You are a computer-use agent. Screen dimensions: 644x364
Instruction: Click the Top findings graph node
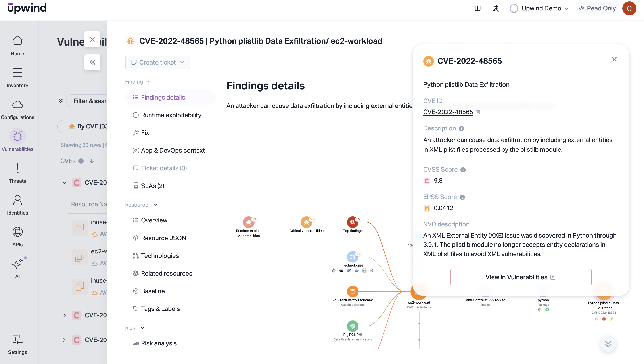[353, 222]
